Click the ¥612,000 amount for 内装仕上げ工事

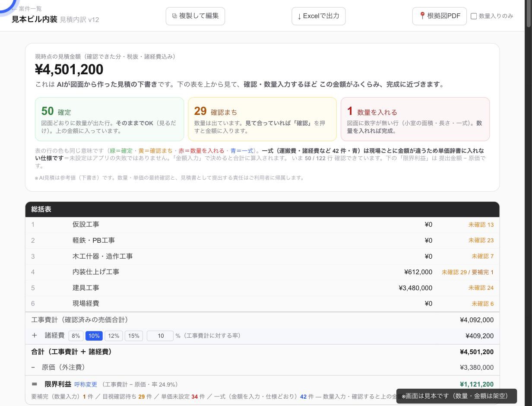pyautogui.click(x=418, y=272)
